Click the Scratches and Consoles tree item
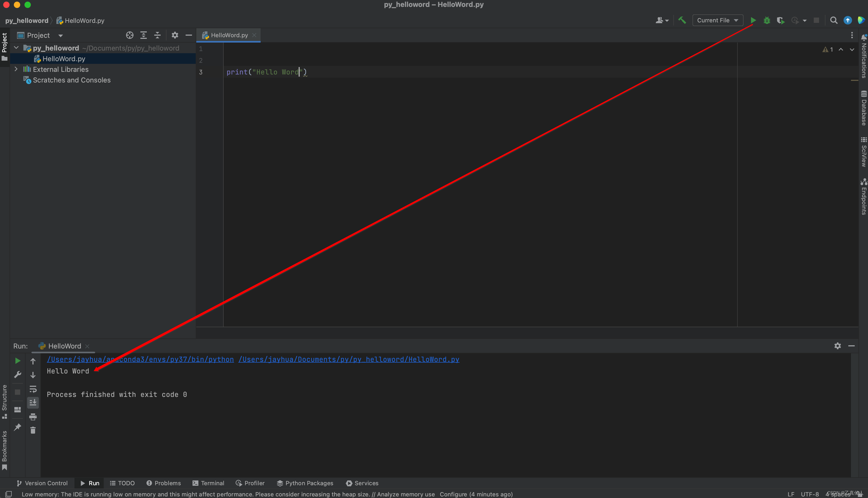The image size is (868, 498). pos(72,80)
